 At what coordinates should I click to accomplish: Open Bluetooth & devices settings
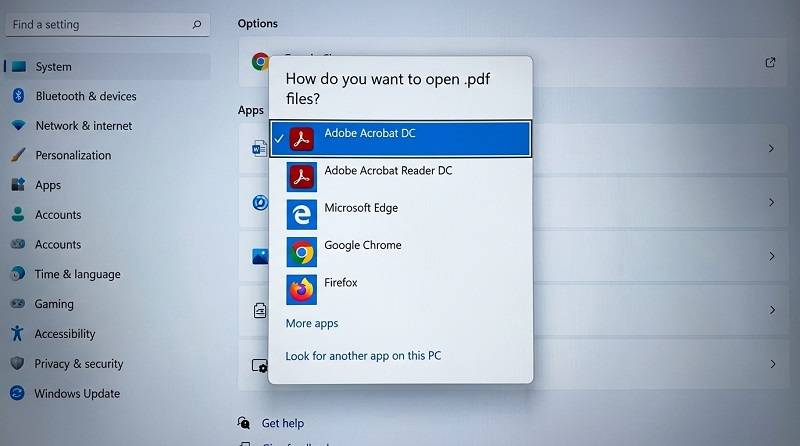(x=86, y=96)
